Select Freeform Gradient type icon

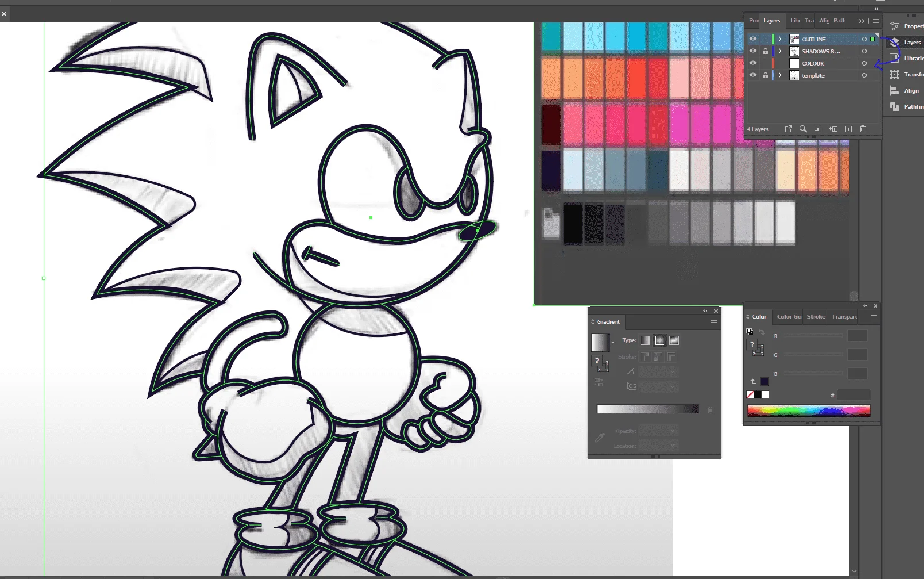674,340
